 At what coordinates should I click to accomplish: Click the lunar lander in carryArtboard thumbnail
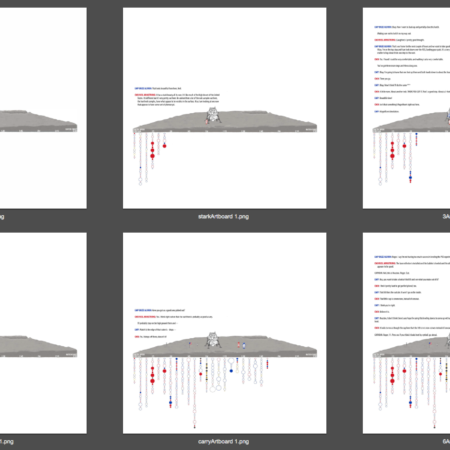(212, 340)
